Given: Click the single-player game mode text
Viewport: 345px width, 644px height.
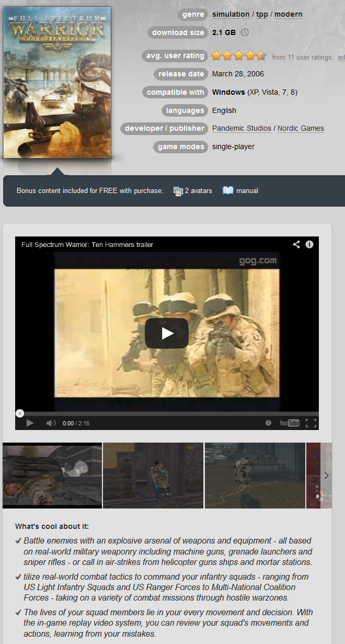Looking at the screenshot, I should (x=233, y=146).
